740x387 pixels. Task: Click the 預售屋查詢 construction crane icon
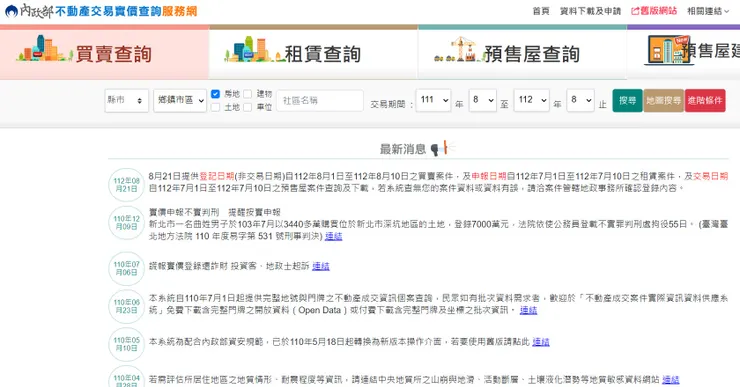click(459, 50)
